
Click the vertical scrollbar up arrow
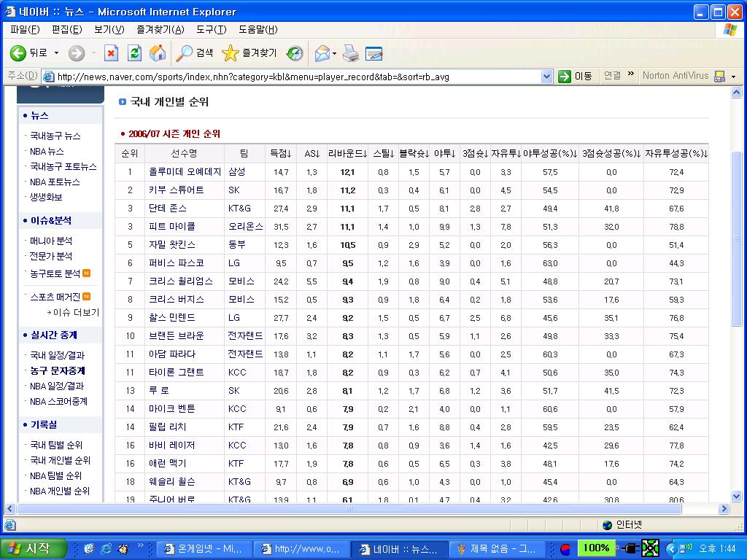pyautogui.click(x=736, y=93)
